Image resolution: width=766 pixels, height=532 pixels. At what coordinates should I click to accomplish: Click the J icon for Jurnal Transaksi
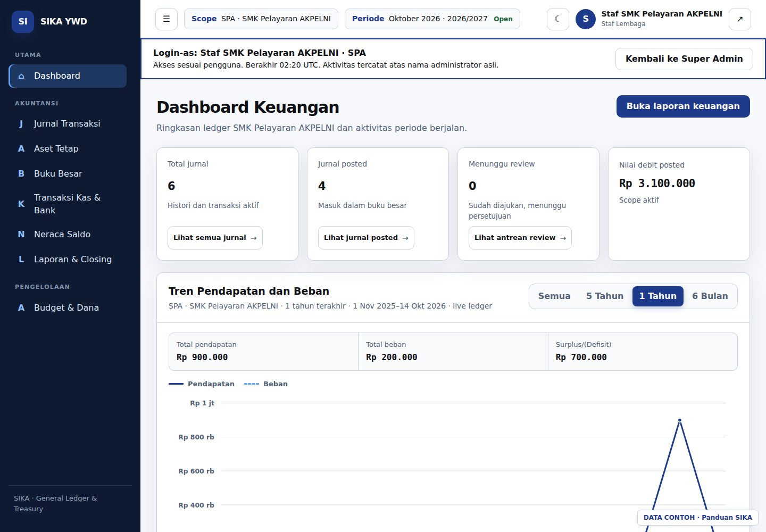pyautogui.click(x=21, y=124)
